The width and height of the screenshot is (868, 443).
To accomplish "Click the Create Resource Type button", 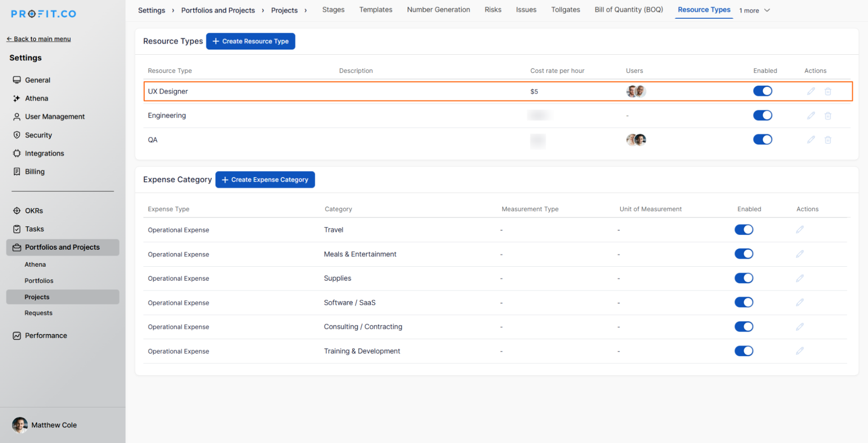I will click(251, 41).
